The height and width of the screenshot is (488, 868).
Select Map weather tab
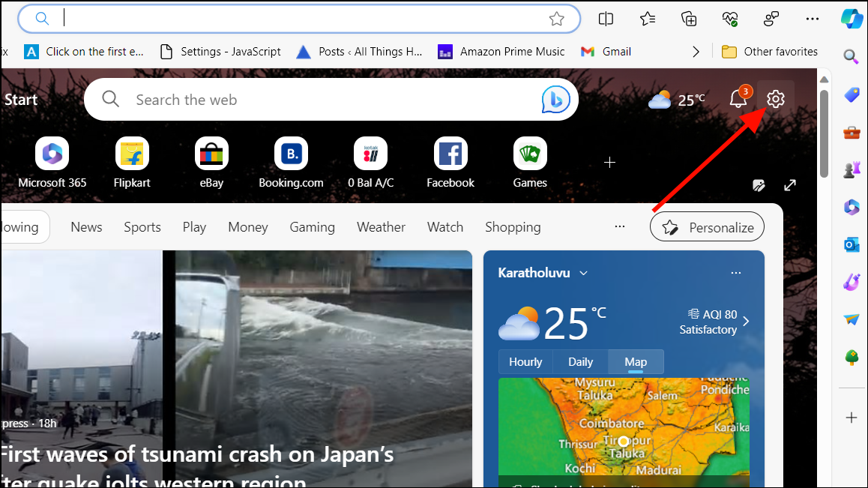tap(636, 362)
